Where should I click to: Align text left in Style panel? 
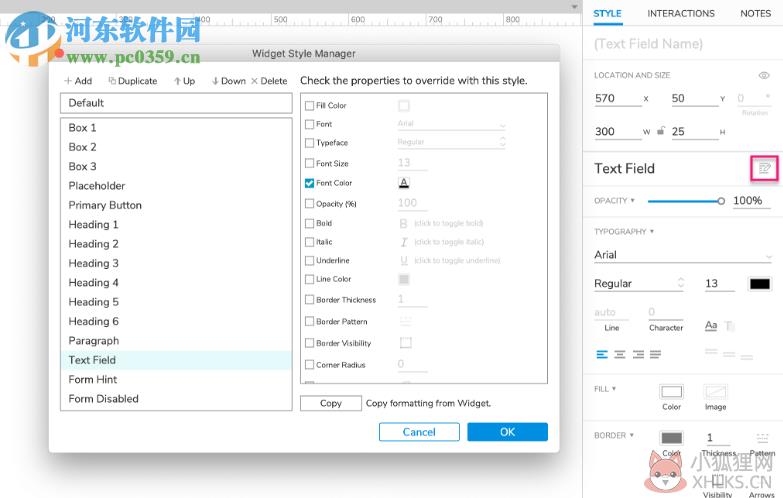602,355
